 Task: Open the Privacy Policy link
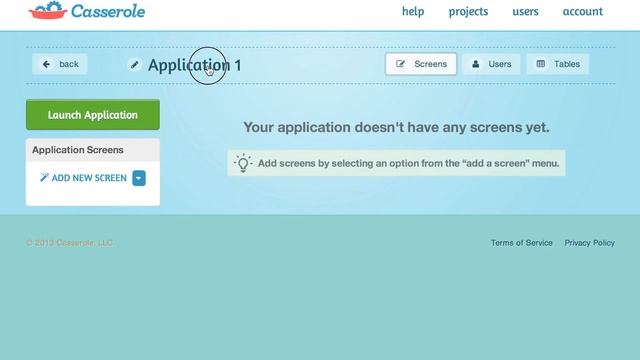tap(589, 243)
